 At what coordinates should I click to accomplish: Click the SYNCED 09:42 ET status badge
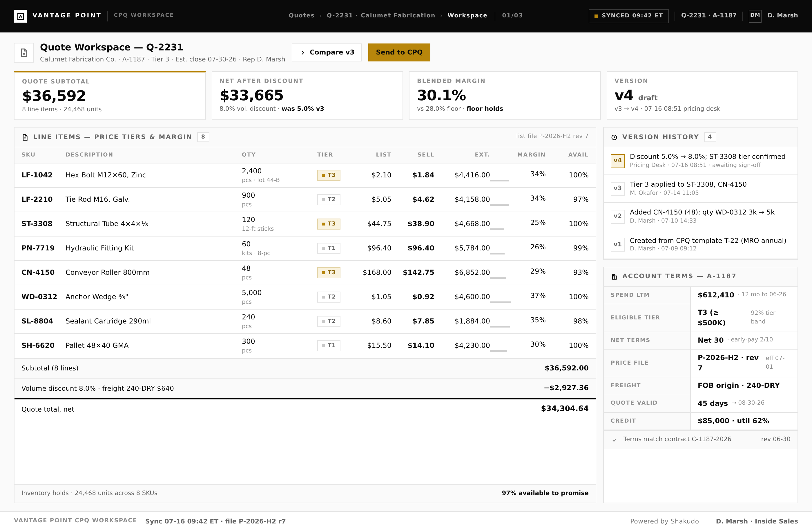click(x=628, y=16)
